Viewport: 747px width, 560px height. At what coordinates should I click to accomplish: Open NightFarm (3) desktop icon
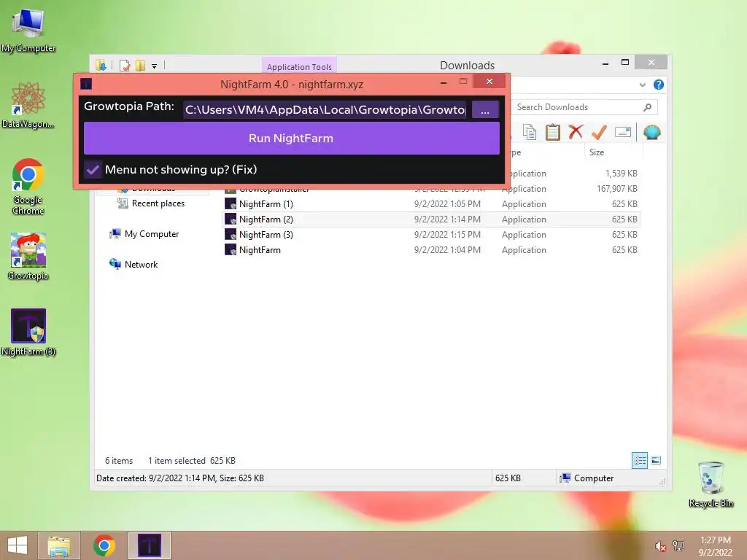point(28,332)
